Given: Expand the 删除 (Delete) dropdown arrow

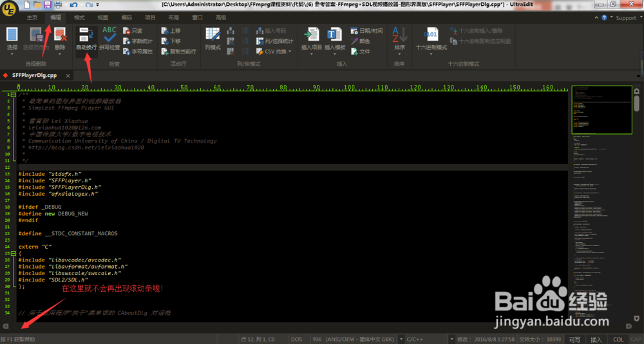Looking at the screenshot, I should pyautogui.click(x=60, y=53).
